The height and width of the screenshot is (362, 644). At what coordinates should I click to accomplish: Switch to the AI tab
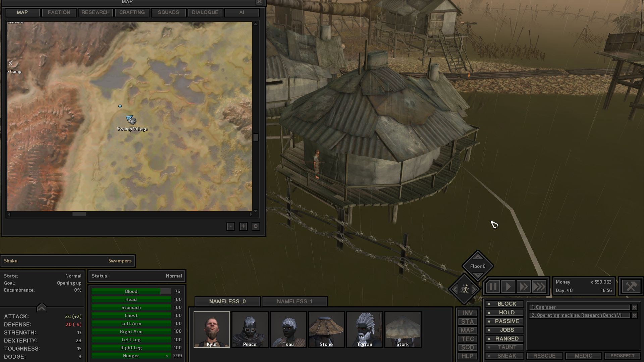[241, 12]
